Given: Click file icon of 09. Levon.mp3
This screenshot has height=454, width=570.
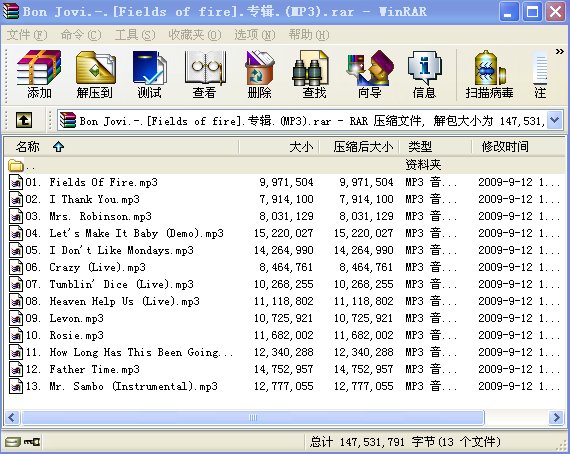Looking at the screenshot, I should tap(16, 318).
